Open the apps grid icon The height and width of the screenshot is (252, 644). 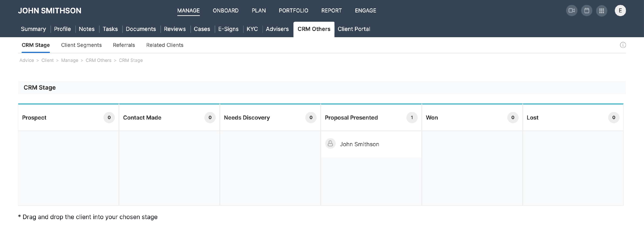click(601, 11)
